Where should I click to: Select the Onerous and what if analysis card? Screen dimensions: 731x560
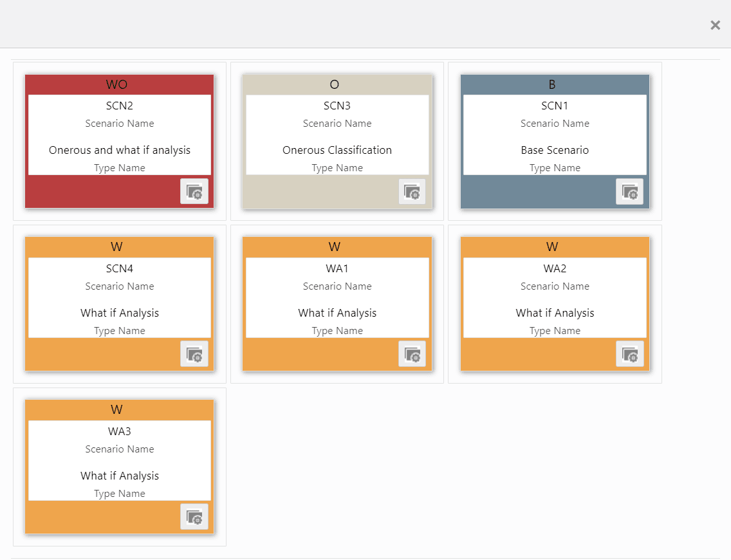point(119,133)
